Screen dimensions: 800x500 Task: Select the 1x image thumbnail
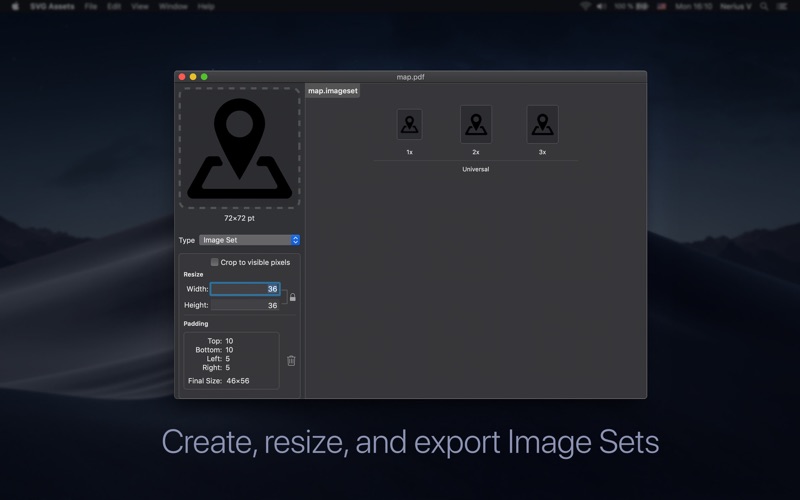point(409,124)
